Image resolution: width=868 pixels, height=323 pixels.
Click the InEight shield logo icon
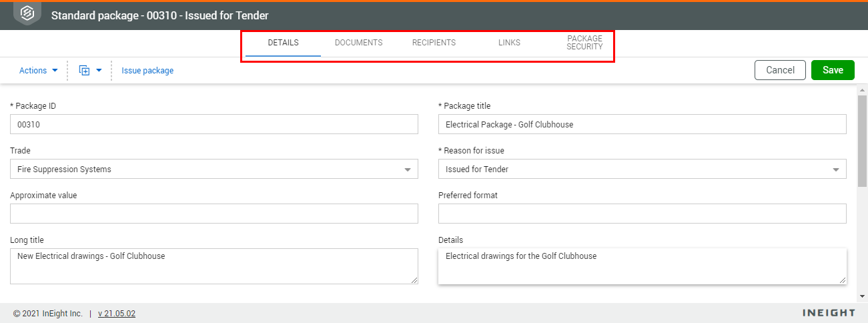coord(27,14)
